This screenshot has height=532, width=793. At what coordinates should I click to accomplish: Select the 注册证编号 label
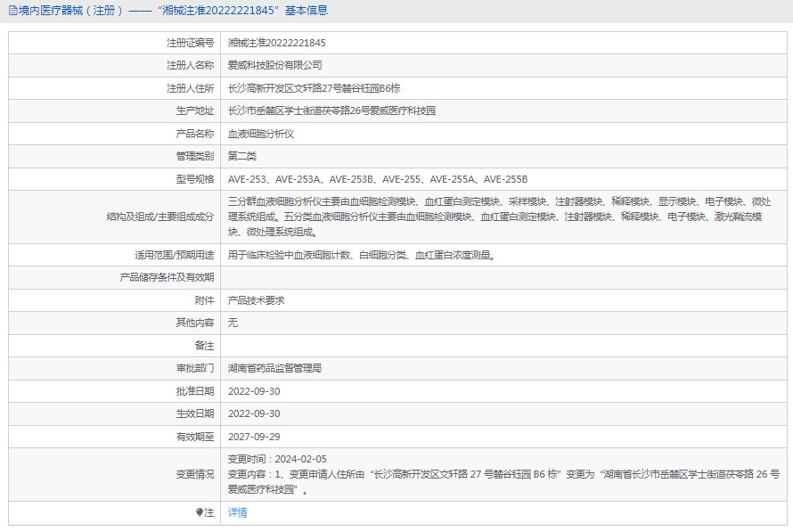pos(190,43)
